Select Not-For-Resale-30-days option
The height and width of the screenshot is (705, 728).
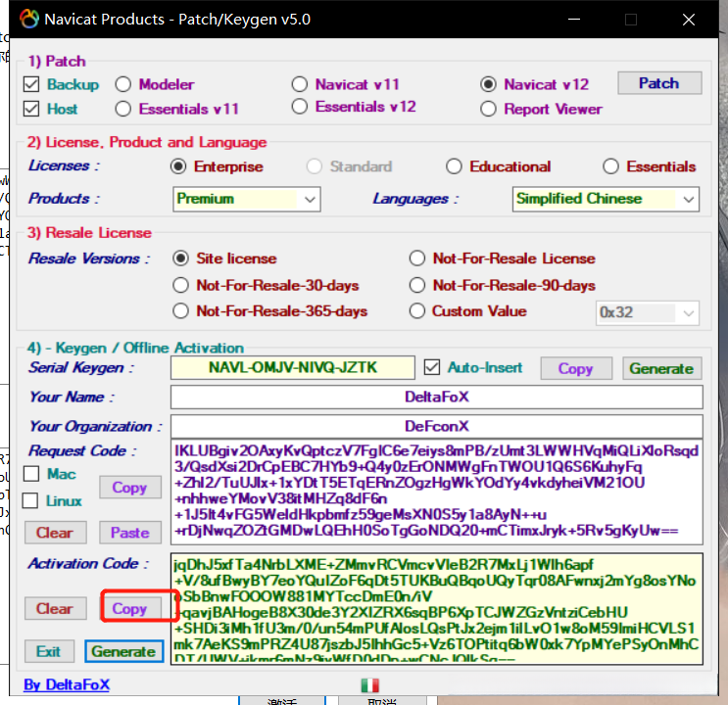[180, 285]
